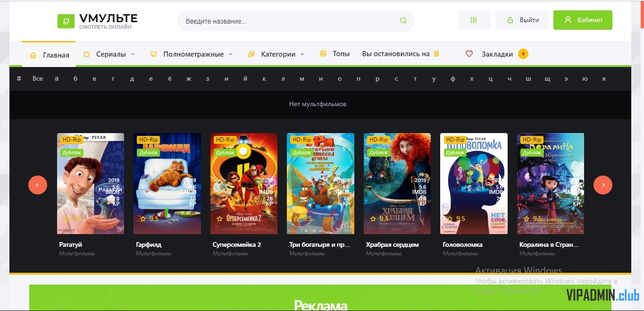Open the Храбрая сердцем poster thumbnail
The image size is (644, 311).
(397, 184)
